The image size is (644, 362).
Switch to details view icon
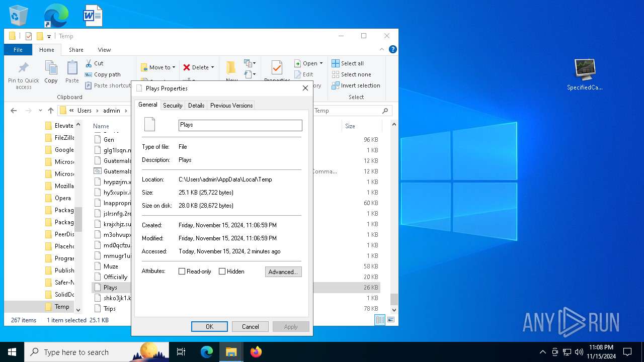(x=380, y=320)
